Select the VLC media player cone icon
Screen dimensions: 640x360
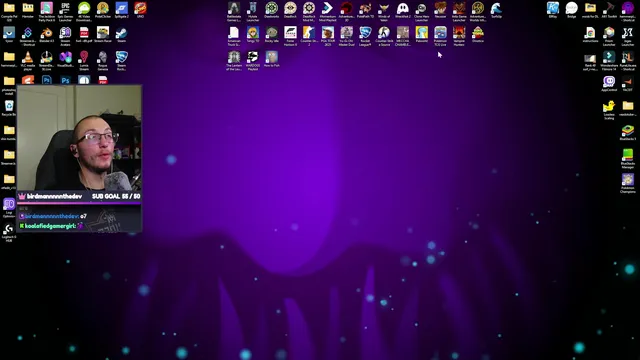[28, 57]
